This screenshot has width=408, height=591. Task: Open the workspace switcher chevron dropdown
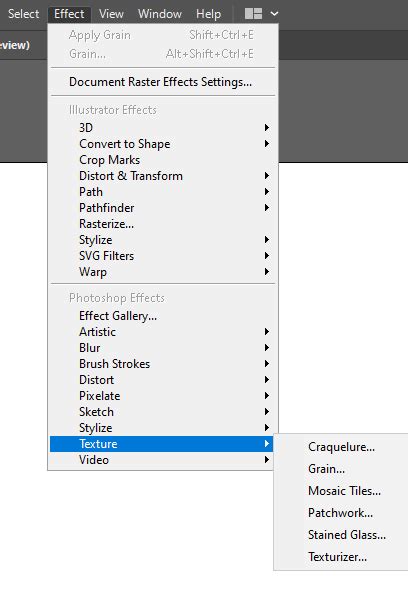pos(275,14)
